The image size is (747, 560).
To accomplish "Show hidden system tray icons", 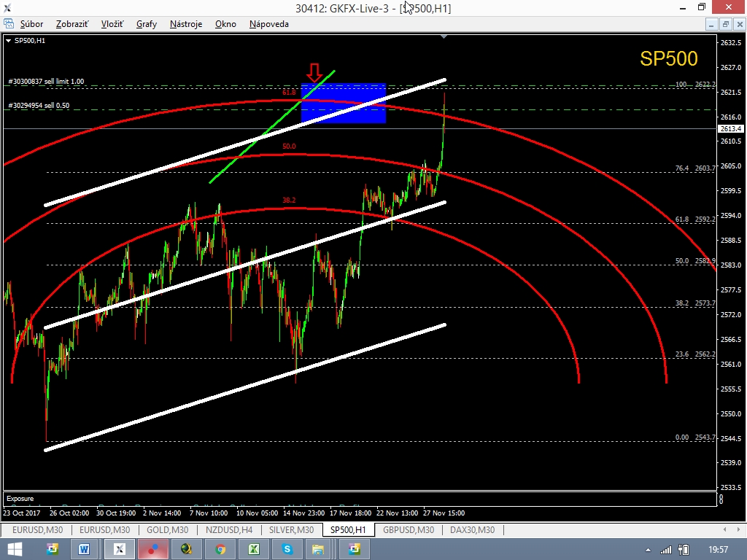I will coord(648,551).
